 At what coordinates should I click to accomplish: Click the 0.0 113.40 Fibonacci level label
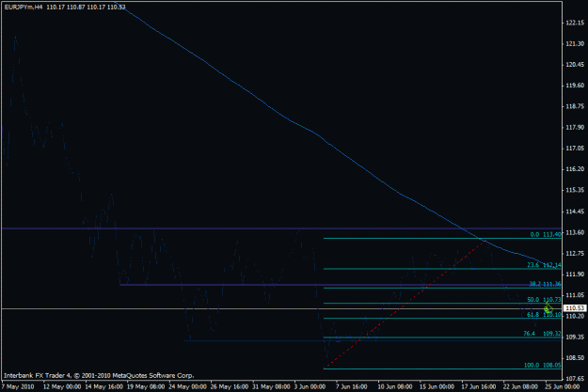tap(546, 235)
